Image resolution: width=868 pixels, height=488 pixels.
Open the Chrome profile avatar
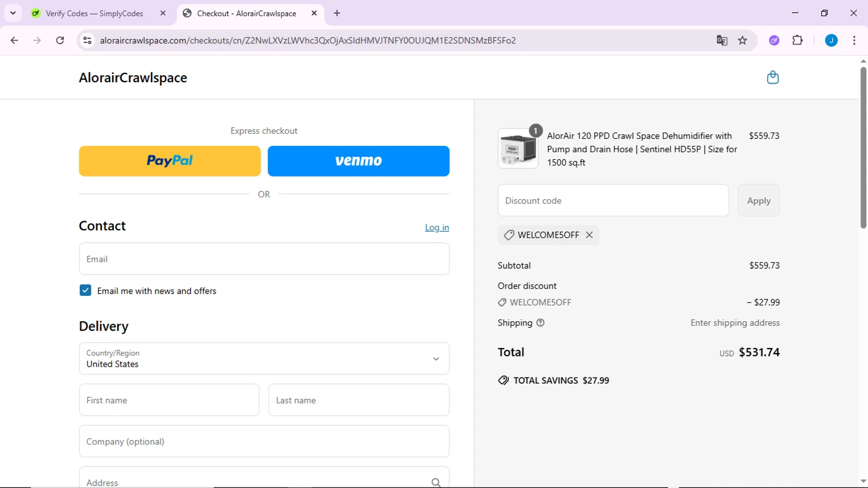(x=831, y=41)
